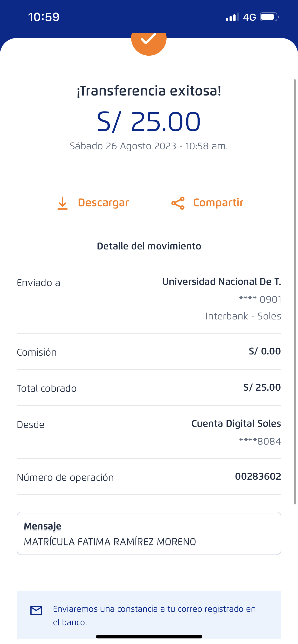The image size is (298, 644).
Task: Tap the 4G network indicator
Action: 249,17
